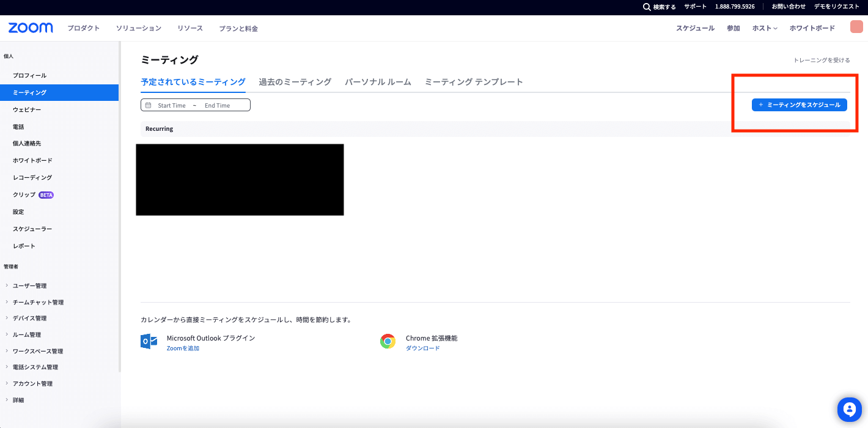
Task: Open the help chat bubble icon
Action: pyautogui.click(x=849, y=410)
